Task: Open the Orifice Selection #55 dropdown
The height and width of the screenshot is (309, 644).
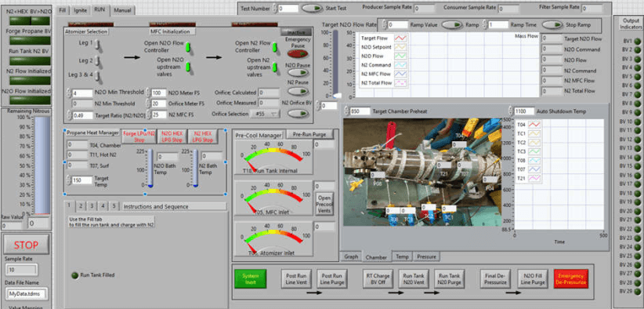Action: 265,114
